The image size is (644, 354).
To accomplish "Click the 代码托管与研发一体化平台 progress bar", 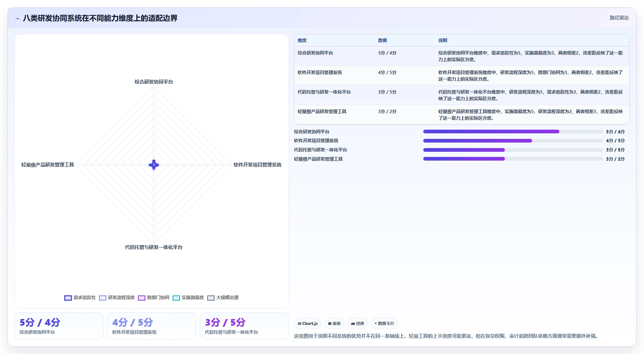I will click(513, 150).
